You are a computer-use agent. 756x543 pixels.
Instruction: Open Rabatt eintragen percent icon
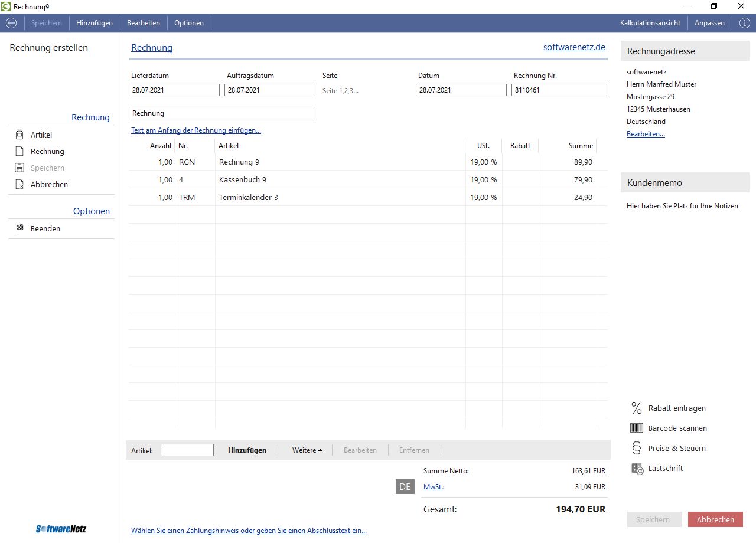(637, 408)
